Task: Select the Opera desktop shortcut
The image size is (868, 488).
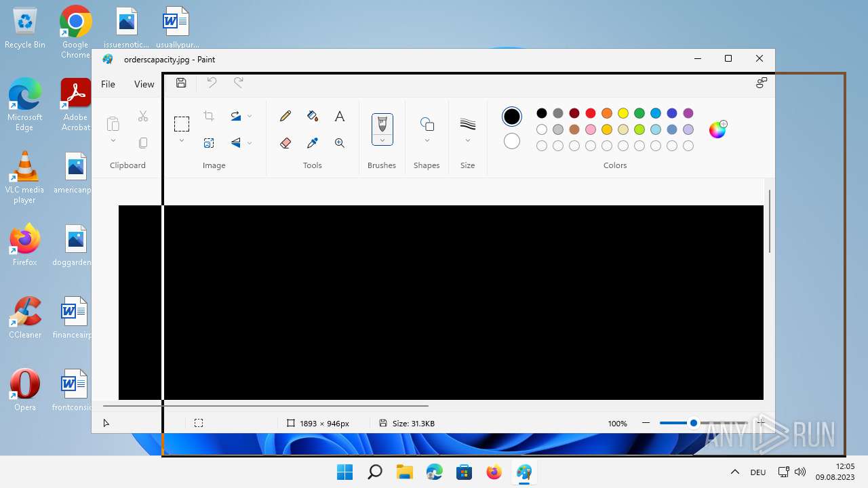Action: click(25, 390)
